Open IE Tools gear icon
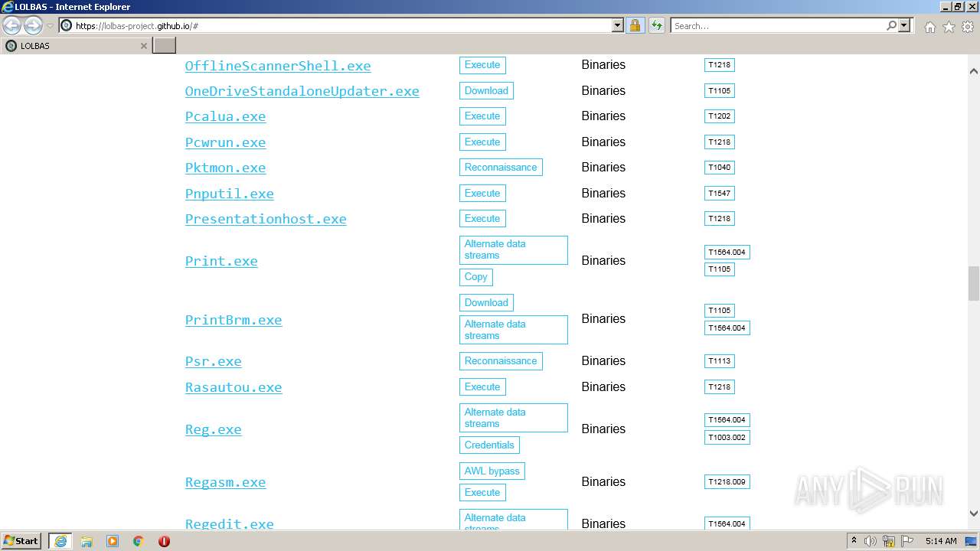This screenshot has width=980, height=551. point(968,27)
